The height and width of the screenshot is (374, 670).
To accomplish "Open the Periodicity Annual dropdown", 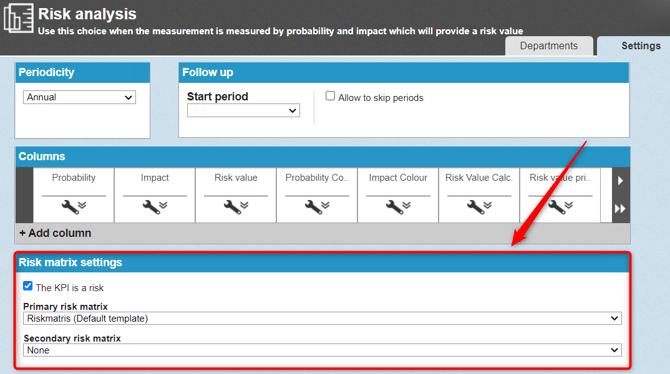I will [79, 97].
